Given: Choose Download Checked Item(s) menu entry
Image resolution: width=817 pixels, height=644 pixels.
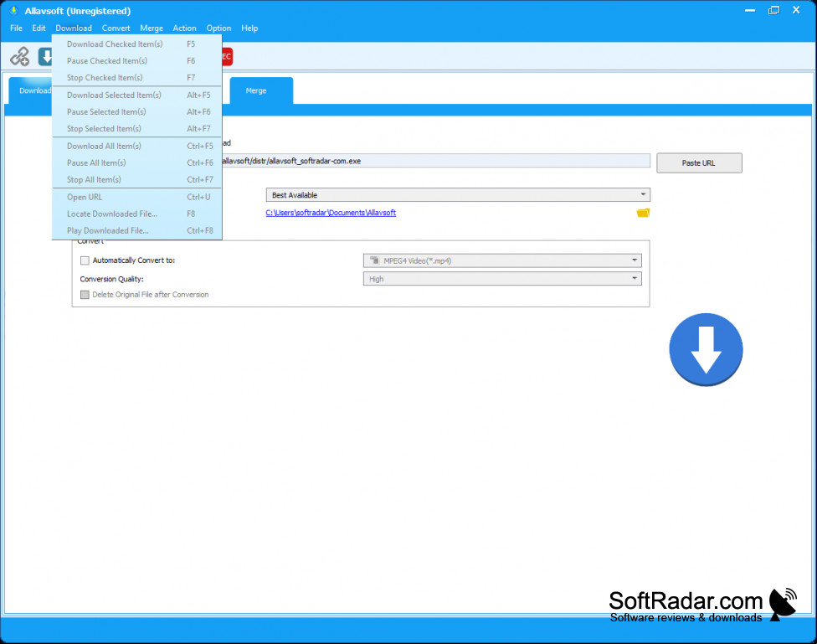Looking at the screenshot, I should pyautogui.click(x=137, y=44).
